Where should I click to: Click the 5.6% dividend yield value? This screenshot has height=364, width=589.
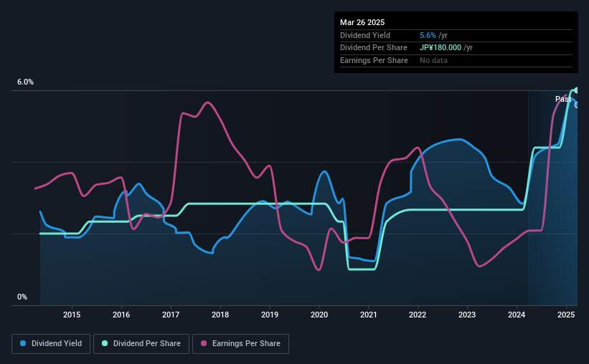coord(428,35)
